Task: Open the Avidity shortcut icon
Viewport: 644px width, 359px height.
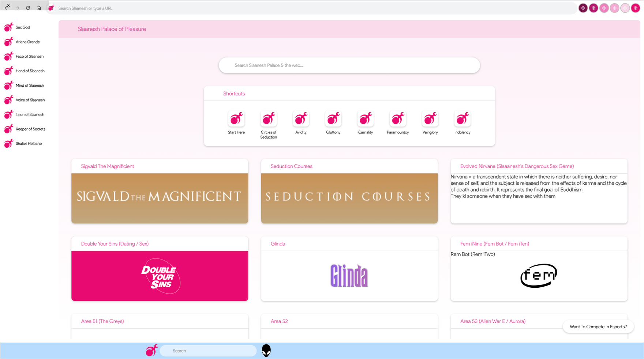Action: click(x=301, y=118)
